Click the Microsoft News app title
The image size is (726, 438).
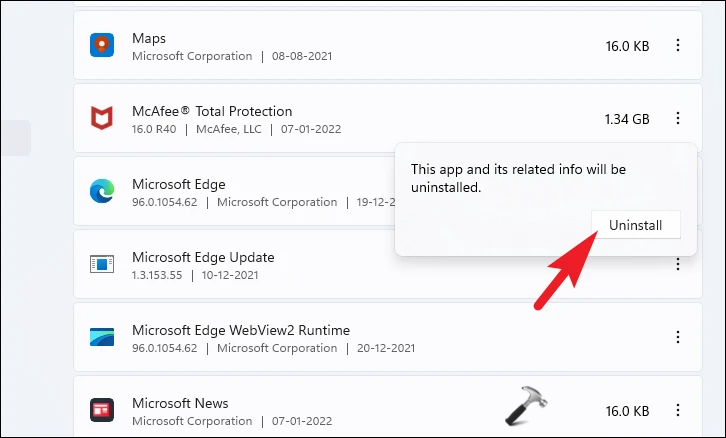[x=180, y=403]
